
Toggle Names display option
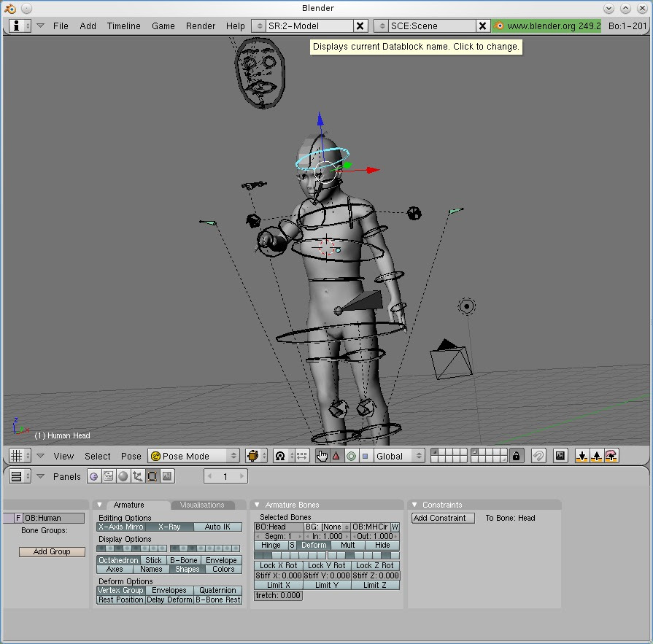coord(151,569)
